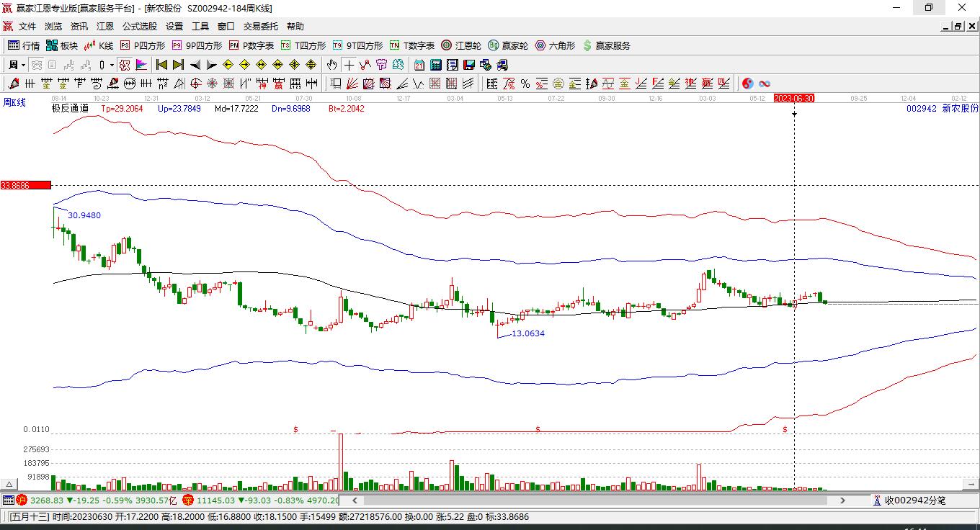Open the 板块 sector view

pyautogui.click(x=61, y=45)
